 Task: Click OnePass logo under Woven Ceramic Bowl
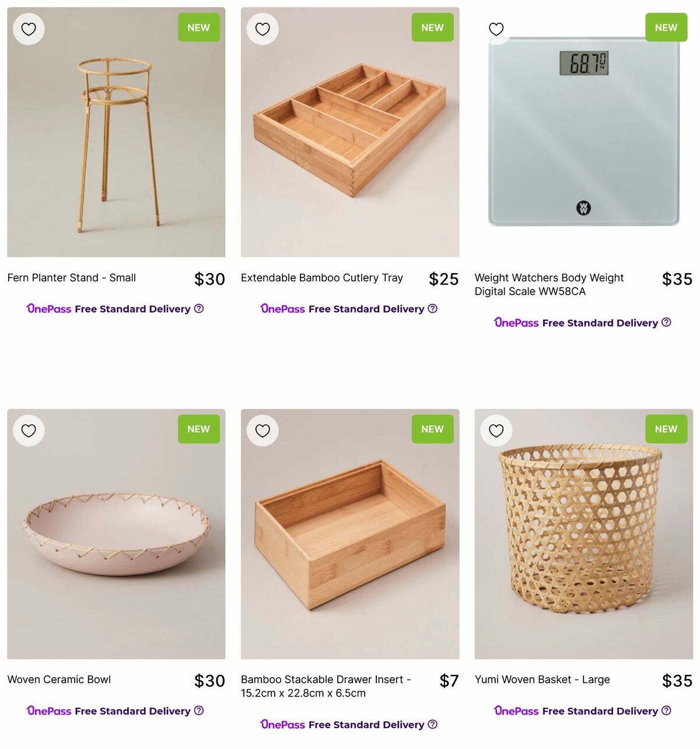[x=49, y=710]
